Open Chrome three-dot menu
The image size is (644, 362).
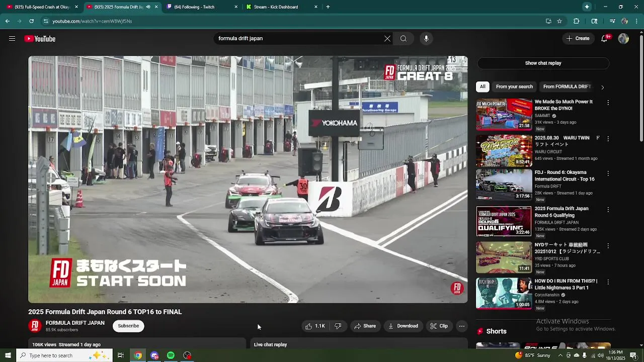click(636, 21)
